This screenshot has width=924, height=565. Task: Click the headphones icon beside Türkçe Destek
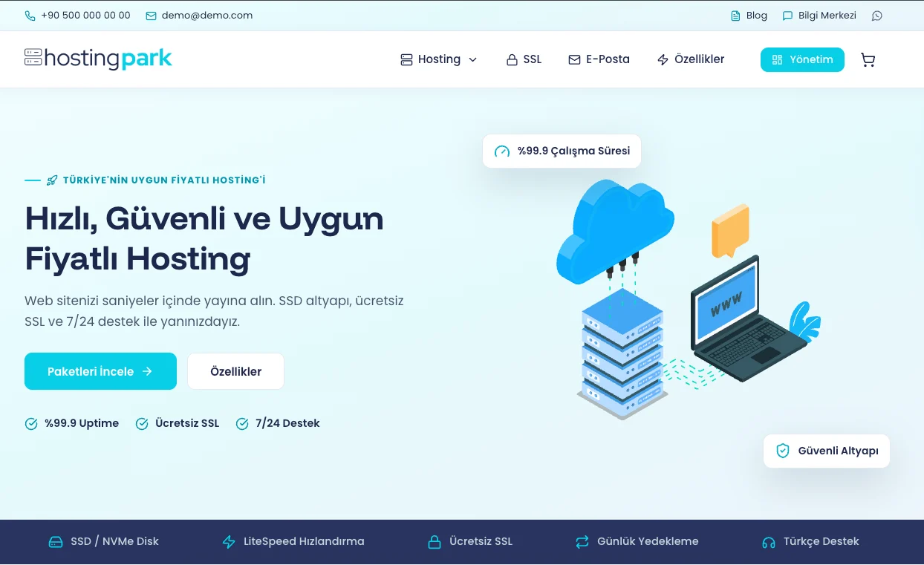769,542
